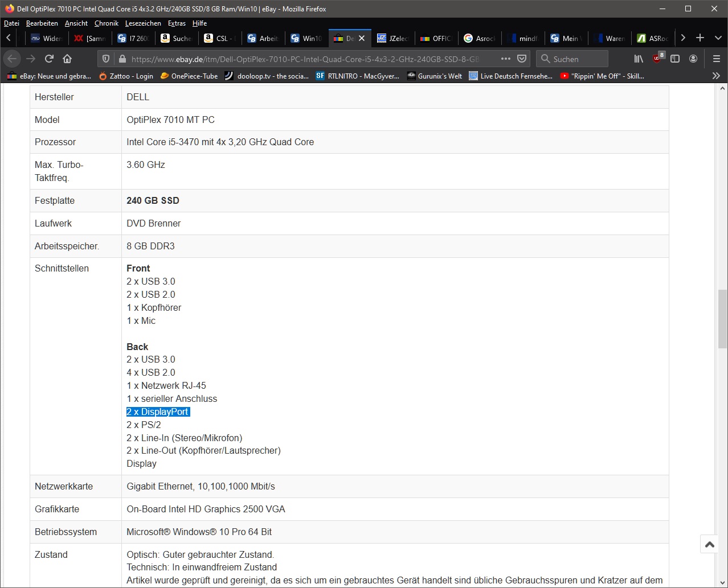Open eBay: Neue und gebra... bookmark
This screenshot has height=588, width=728.
click(x=49, y=76)
